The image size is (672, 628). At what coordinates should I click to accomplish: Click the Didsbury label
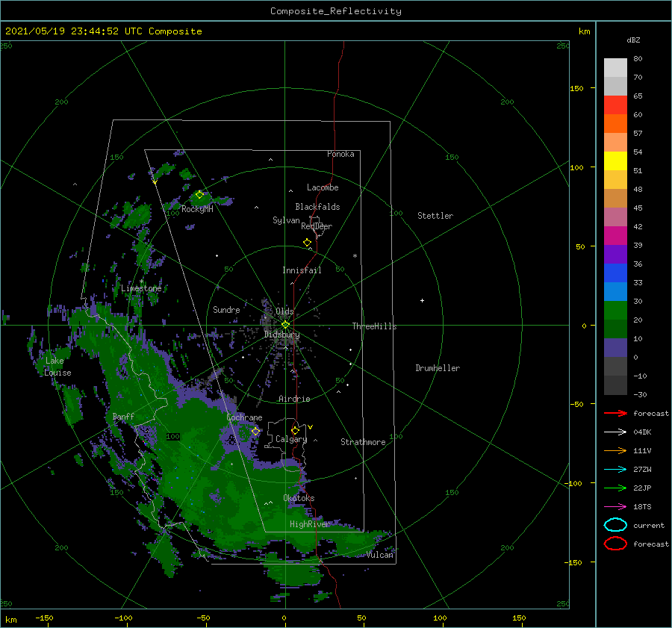tap(281, 335)
